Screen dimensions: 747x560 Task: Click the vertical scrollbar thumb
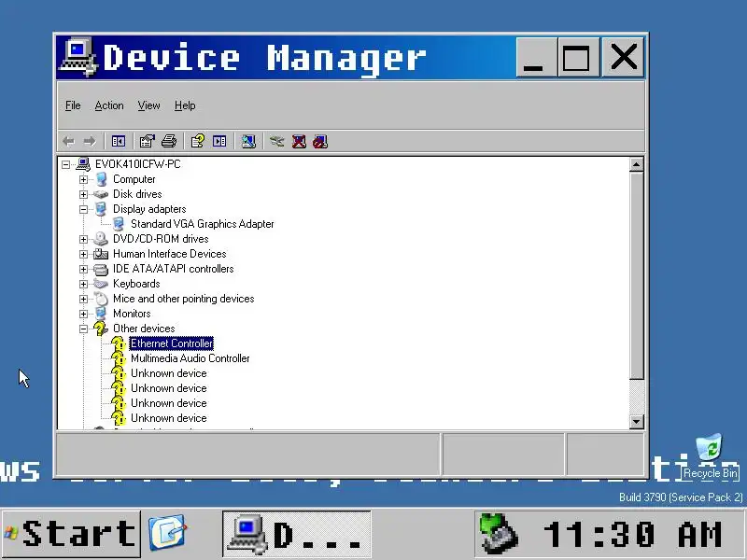[x=637, y=275]
